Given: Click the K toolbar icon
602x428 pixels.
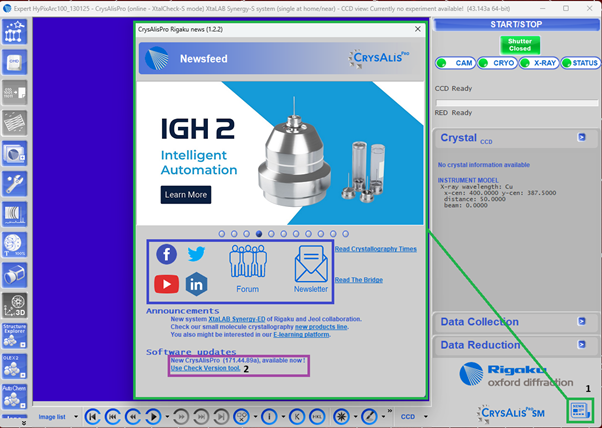Looking at the screenshot, I should click(x=297, y=416).
